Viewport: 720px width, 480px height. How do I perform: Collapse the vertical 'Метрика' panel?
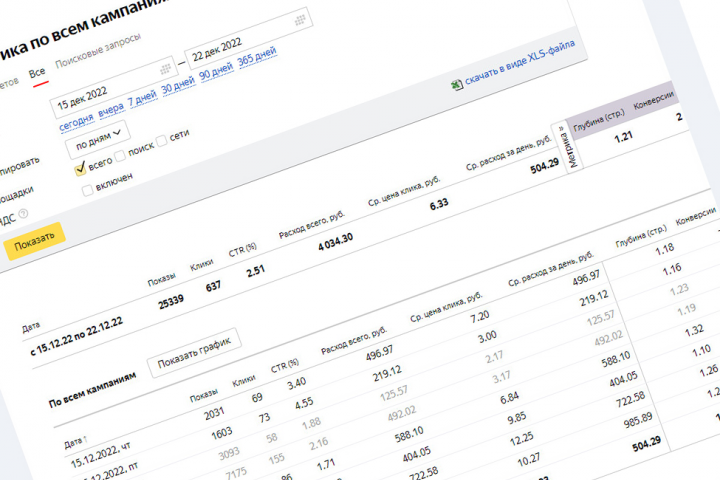click(x=568, y=147)
